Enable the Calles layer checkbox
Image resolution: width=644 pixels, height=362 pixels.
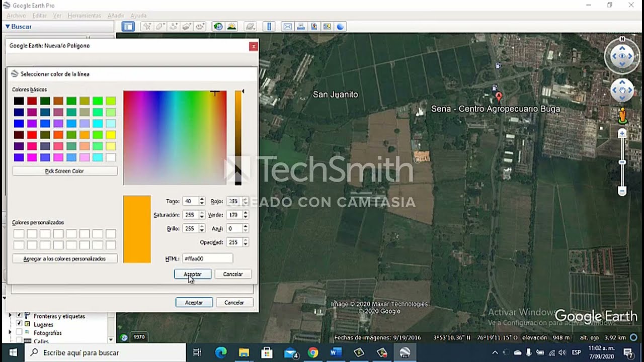point(19,341)
